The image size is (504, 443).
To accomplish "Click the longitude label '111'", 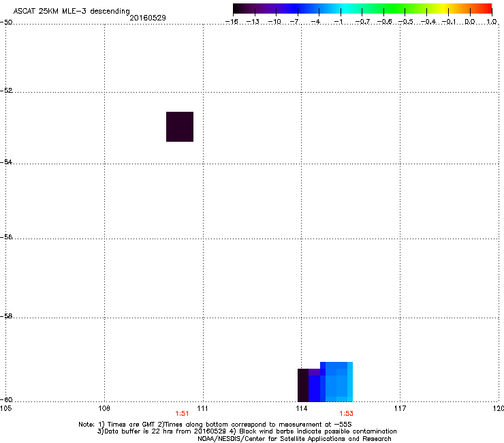I will [202, 408].
